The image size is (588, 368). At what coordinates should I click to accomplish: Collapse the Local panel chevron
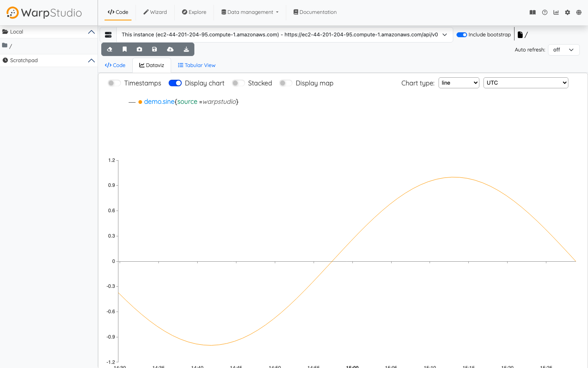pos(91,32)
